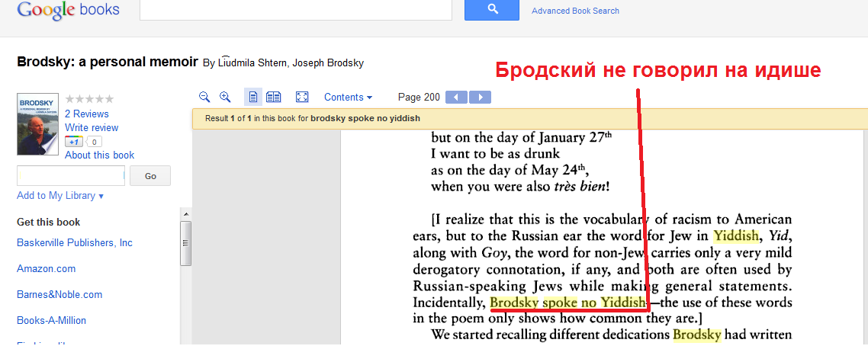
Task: Open the Amazon.com link
Action: pos(47,268)
